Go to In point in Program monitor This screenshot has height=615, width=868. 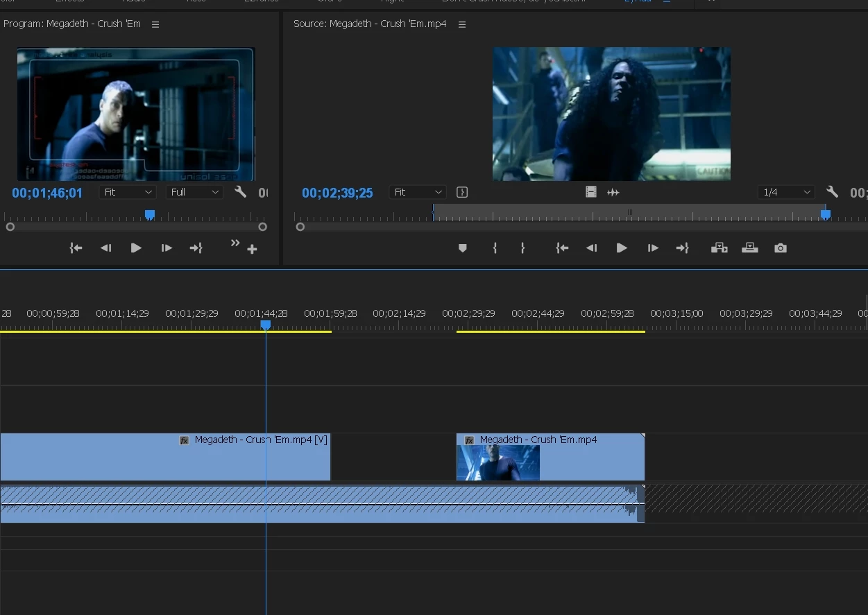pos(76,248)
